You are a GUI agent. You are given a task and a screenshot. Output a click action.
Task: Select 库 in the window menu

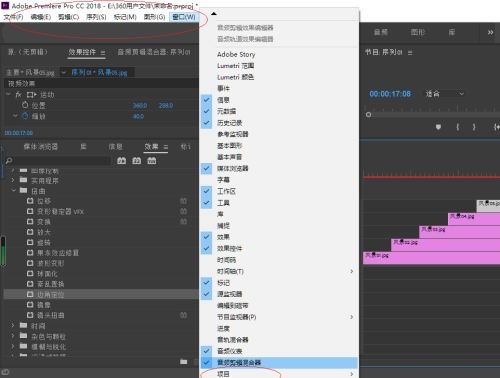[279, 214]
